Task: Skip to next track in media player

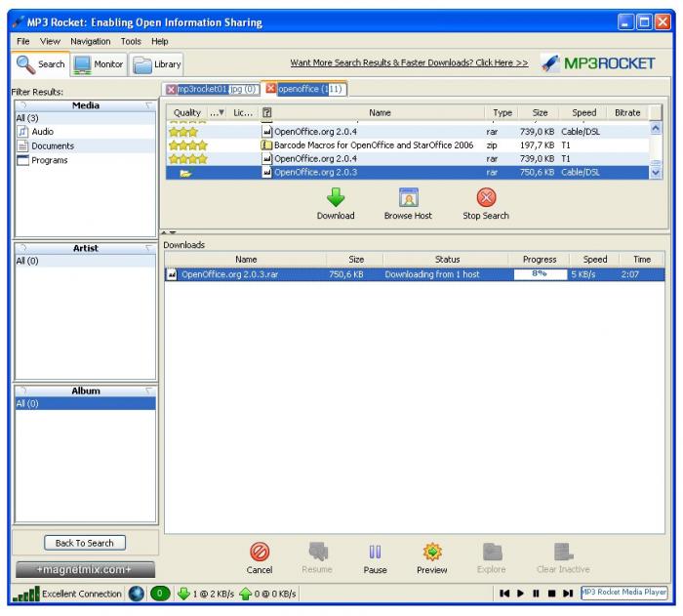Action: coord(568,594)
